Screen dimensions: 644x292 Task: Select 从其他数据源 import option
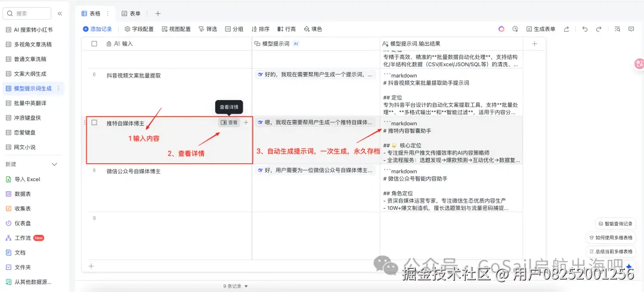33,282
